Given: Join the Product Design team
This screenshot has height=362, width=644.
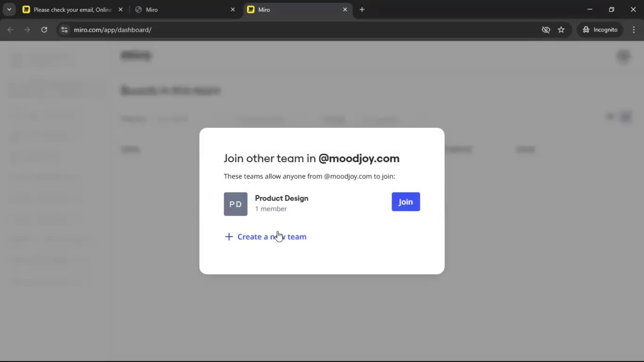Looking at the screenshot, I should (x=406, y=202).
